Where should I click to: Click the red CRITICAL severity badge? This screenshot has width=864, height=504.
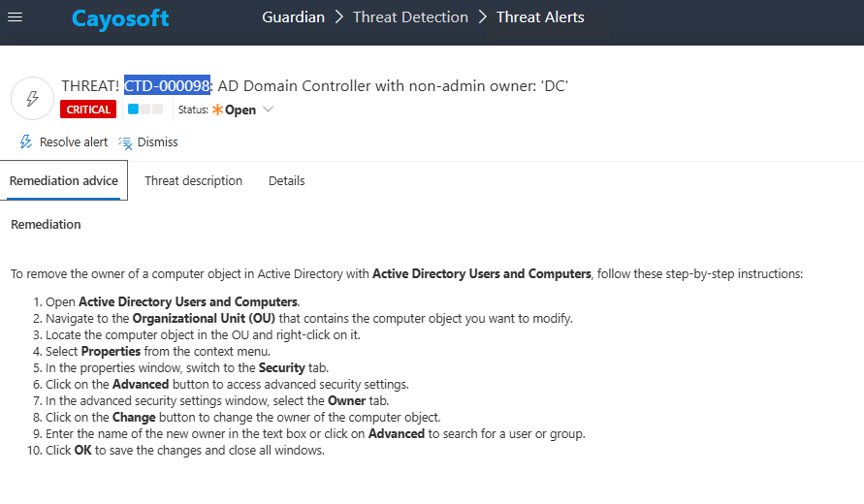pyautogui.click(x=88, y=110)
